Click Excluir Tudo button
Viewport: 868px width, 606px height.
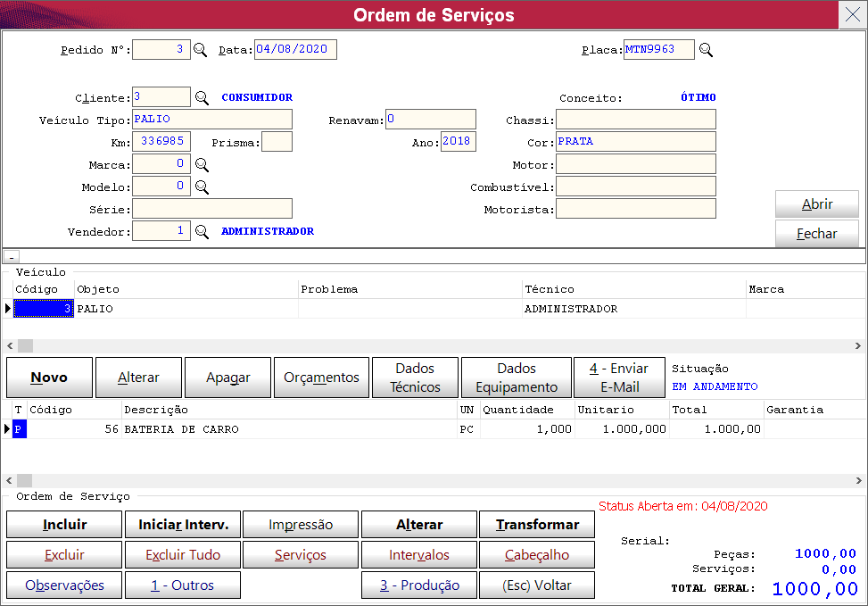(x=183, y=554)
